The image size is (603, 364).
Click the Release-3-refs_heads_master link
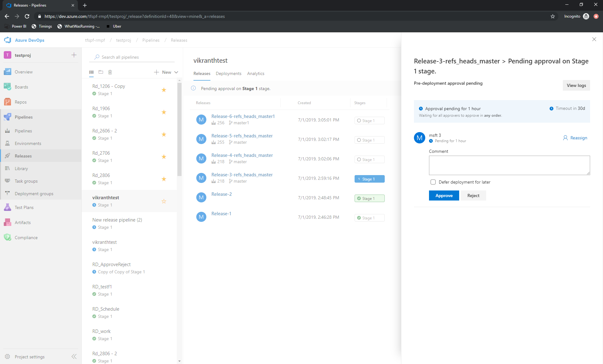(x=242, y=175)
